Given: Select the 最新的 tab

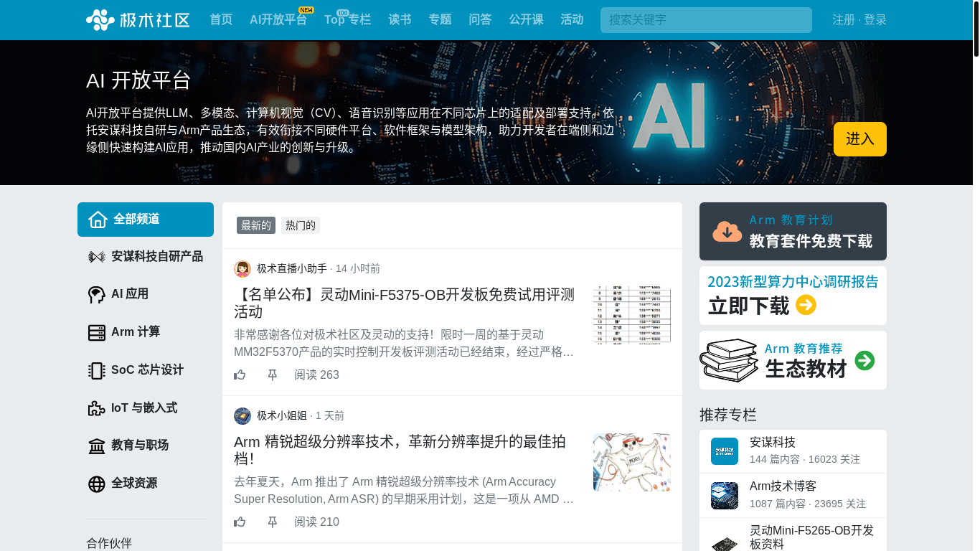Looking at the screenshot, I should click(x=256, y=225).
